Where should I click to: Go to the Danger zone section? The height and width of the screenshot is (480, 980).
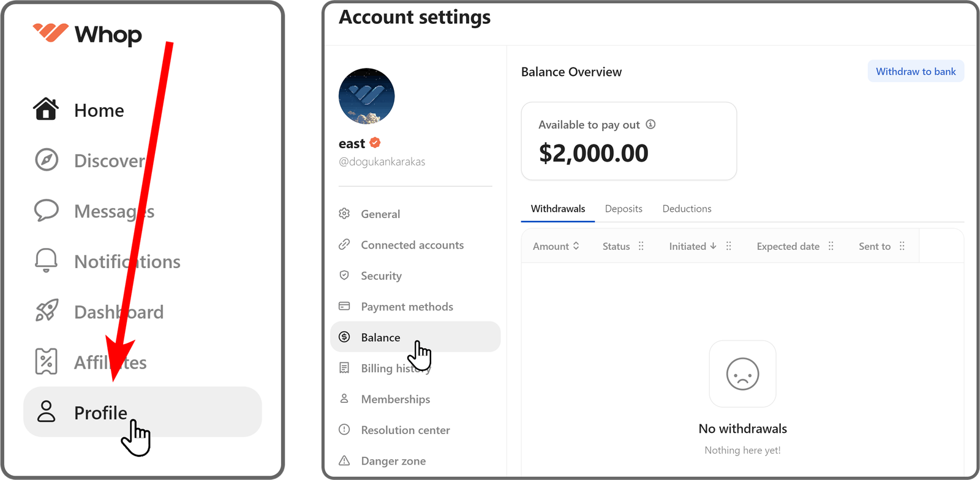(x=393, y=461)
